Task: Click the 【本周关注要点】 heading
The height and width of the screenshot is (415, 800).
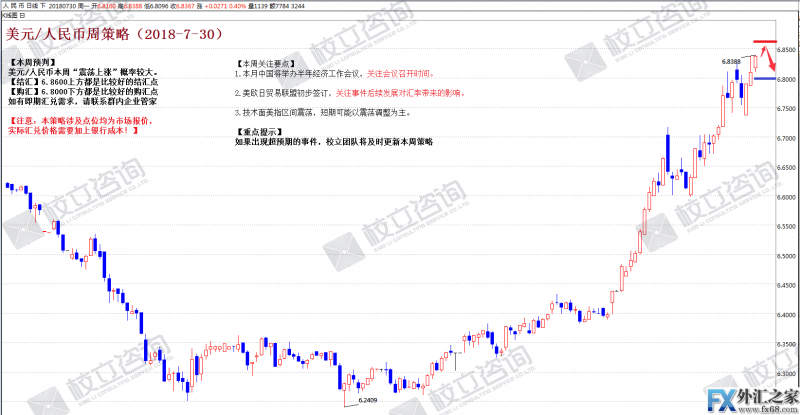Action: [265, 64]
